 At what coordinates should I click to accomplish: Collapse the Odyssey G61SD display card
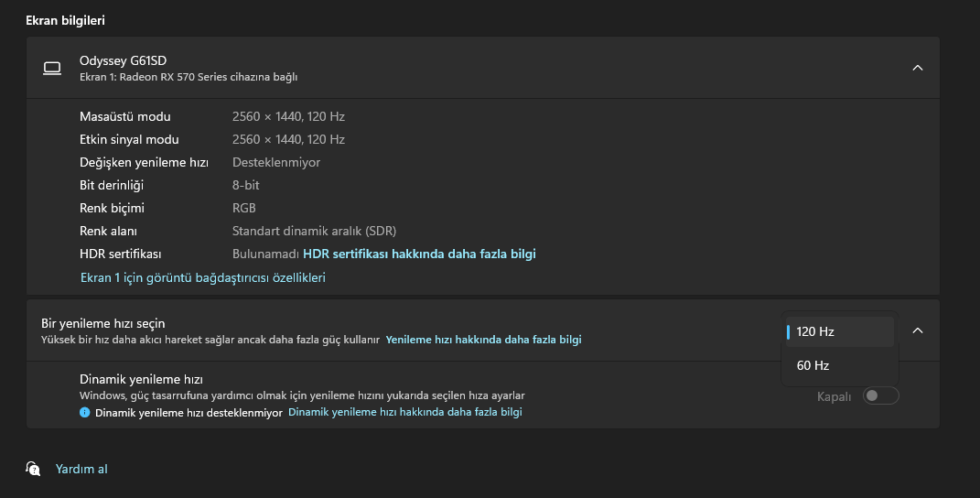[x=918, y=68]
